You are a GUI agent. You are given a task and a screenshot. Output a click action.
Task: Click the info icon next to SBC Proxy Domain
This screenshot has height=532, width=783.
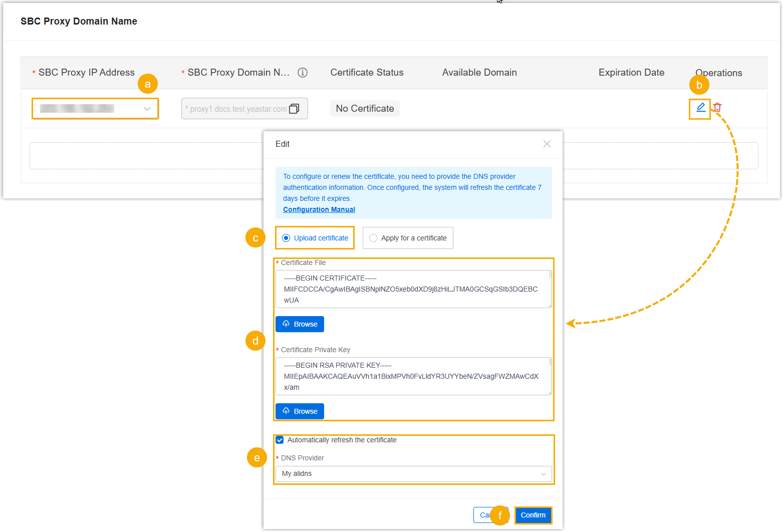303,73
